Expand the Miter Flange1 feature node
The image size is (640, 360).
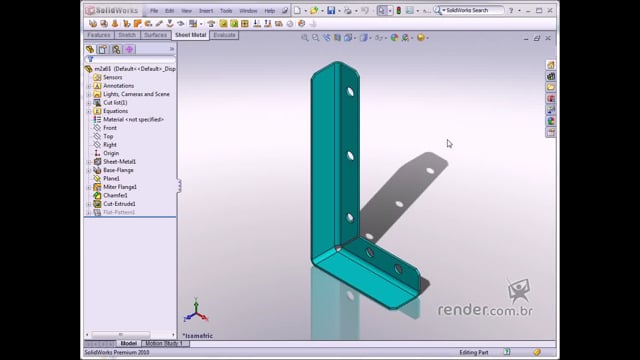click(89, 187)
